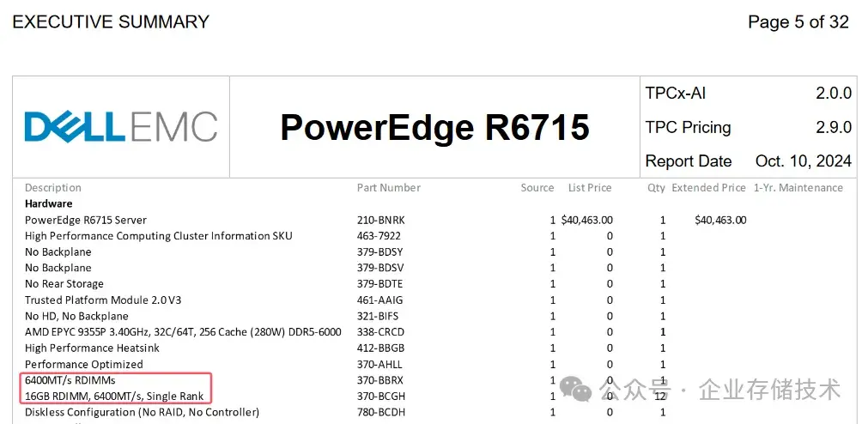Click the Dell EMC logo

(x=121, y=127)
